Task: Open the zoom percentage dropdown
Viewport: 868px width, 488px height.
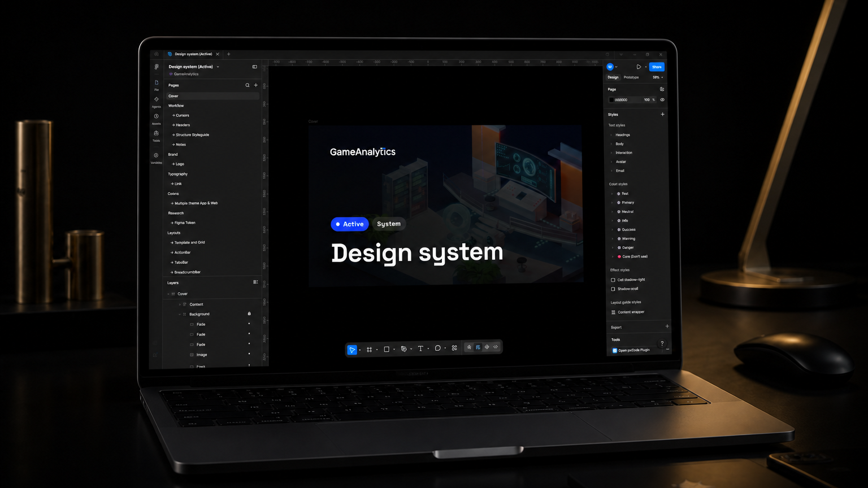Action: pos(658,77)
